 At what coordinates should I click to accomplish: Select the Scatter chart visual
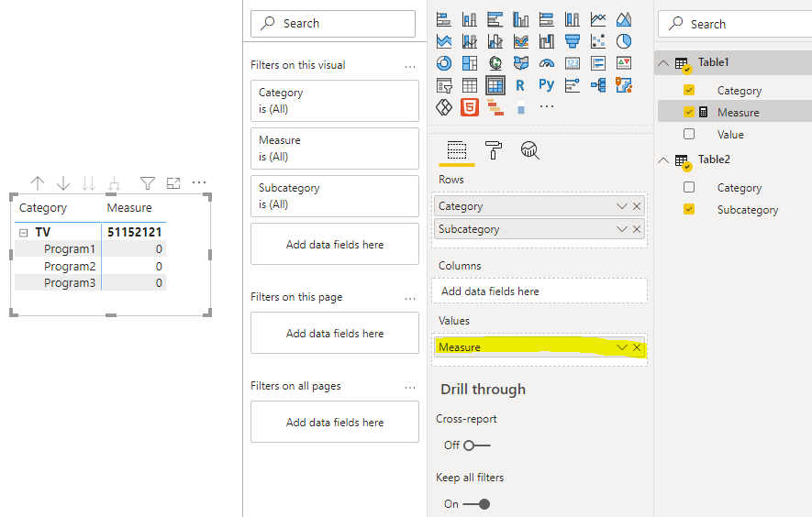[598, 41]
